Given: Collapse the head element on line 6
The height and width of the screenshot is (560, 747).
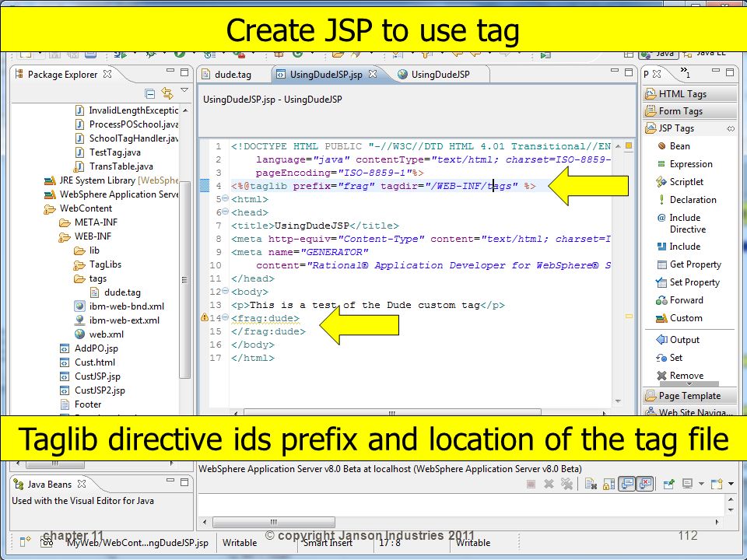Looking at the screenshot, I should (226, 212).
